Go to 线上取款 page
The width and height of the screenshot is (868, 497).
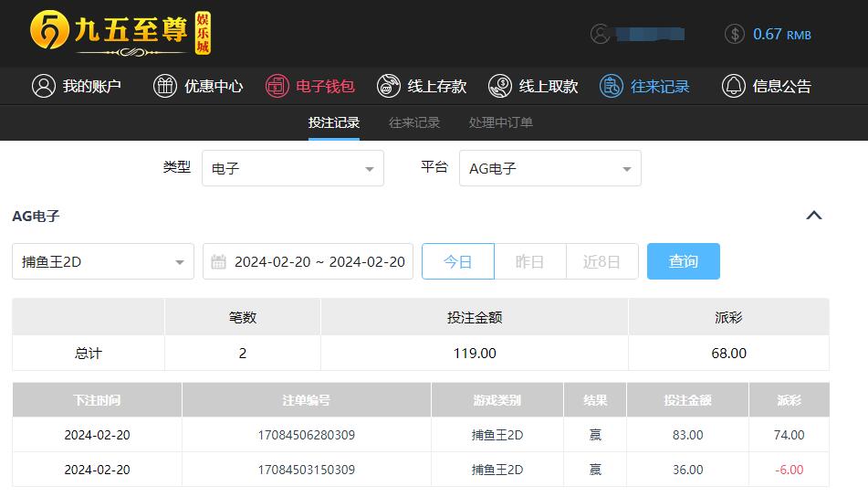click(x=533, y=86)
